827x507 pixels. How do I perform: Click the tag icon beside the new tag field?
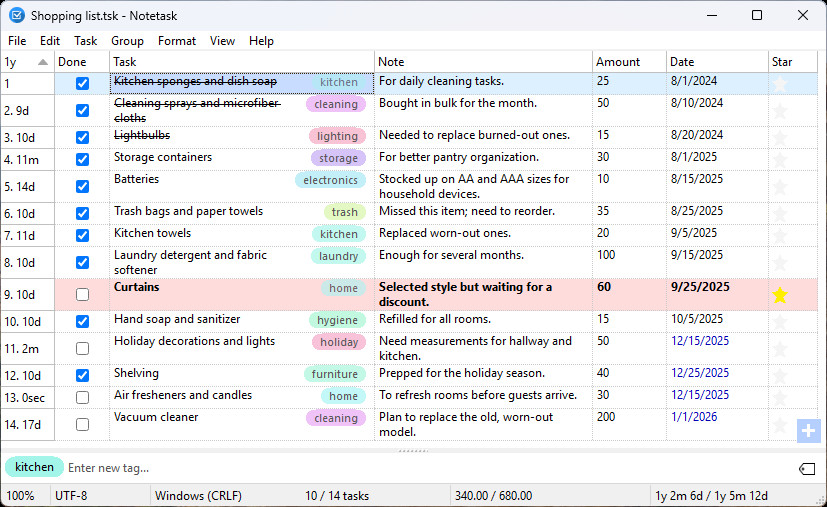coord(807,468)
